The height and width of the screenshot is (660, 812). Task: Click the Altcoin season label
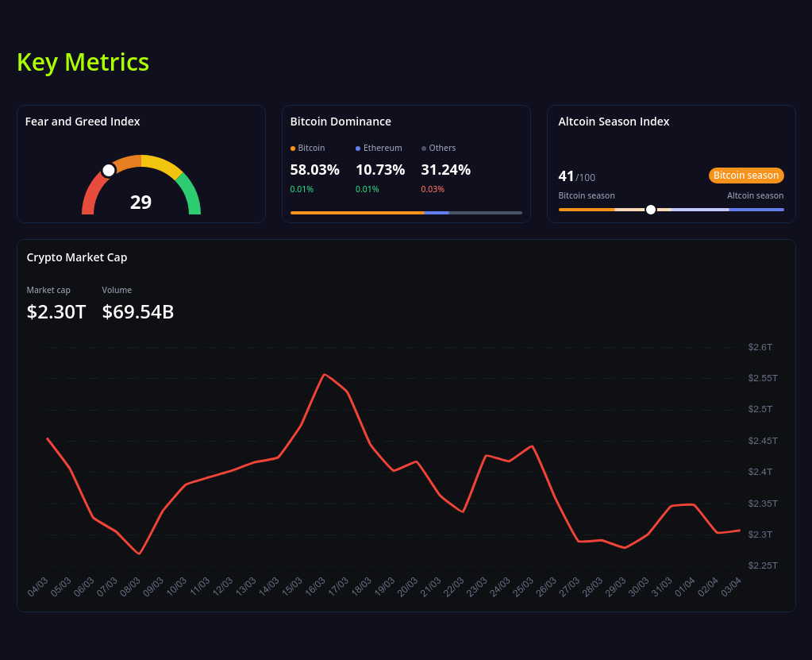point(755,195)
